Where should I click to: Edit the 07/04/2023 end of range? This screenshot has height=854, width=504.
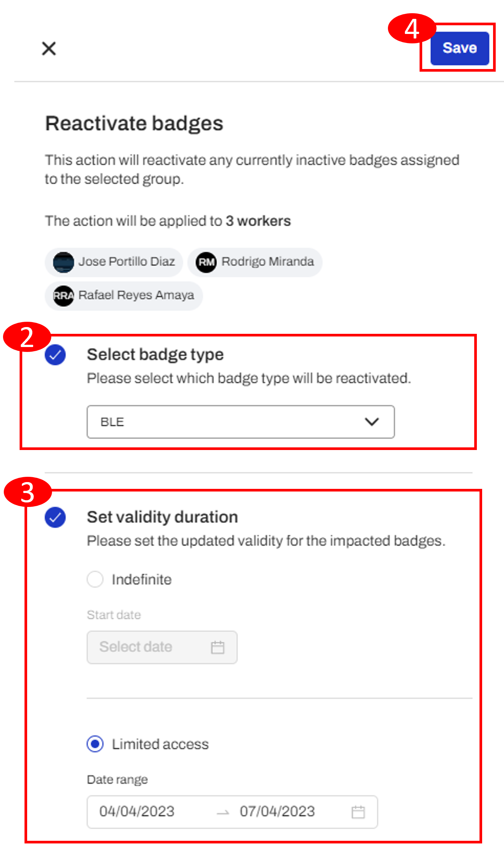pyautogui.click(x=277, y=811)
